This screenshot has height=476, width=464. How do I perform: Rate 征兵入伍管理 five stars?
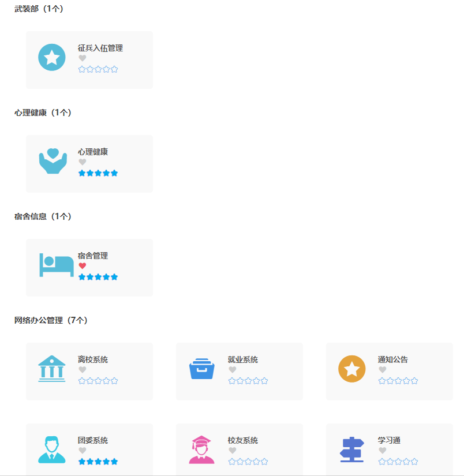[x=114, y=69]
